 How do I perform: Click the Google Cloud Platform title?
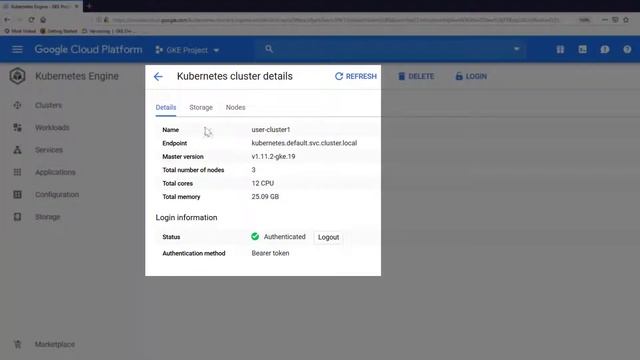coord(89,49)
